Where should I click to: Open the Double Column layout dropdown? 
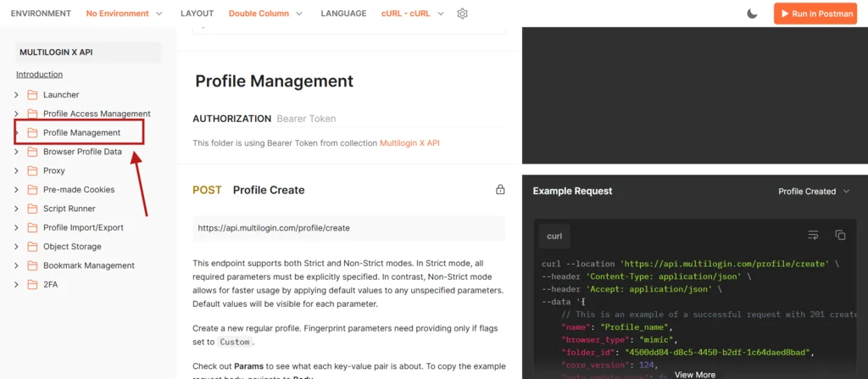click(265, 14)
